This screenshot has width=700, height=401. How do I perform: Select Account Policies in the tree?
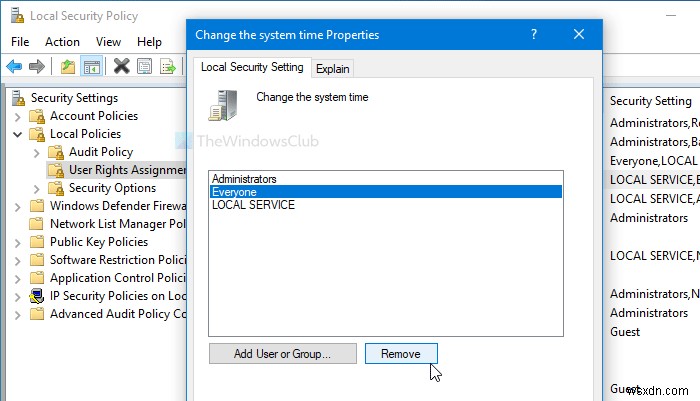(x=94, y=116)
